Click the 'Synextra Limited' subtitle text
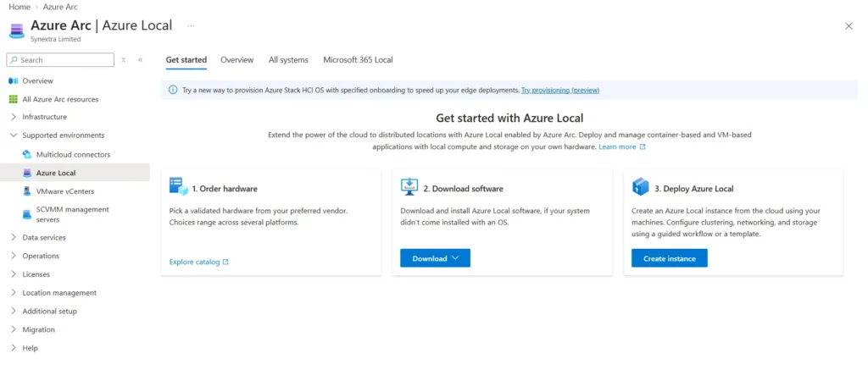868x392 pixels. coord(55,39)
